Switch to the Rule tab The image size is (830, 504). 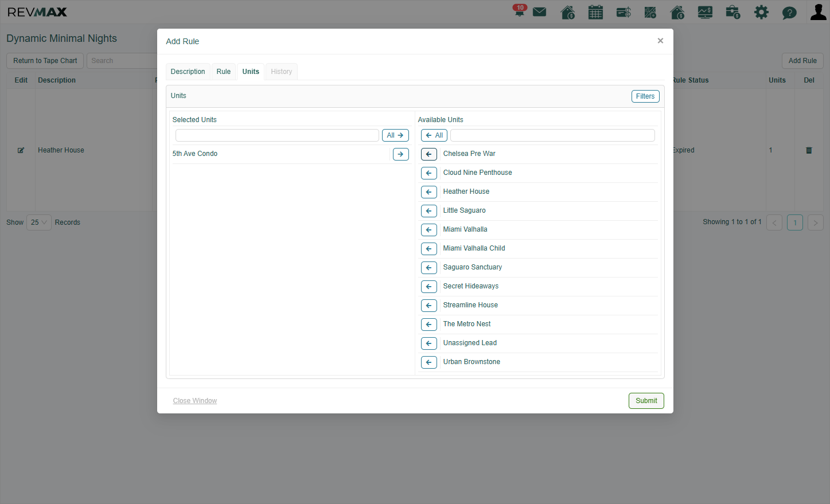point(224,72)
